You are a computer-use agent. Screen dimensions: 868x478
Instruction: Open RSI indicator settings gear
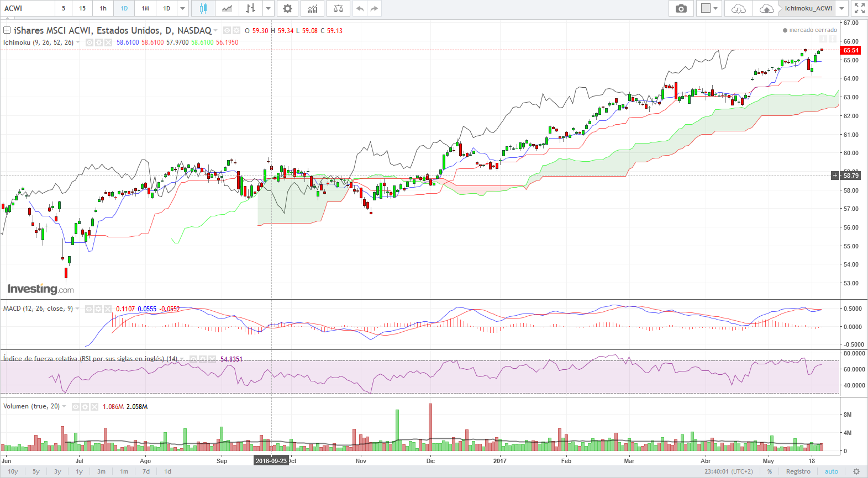pyautogui.click(x=203, y=359)
